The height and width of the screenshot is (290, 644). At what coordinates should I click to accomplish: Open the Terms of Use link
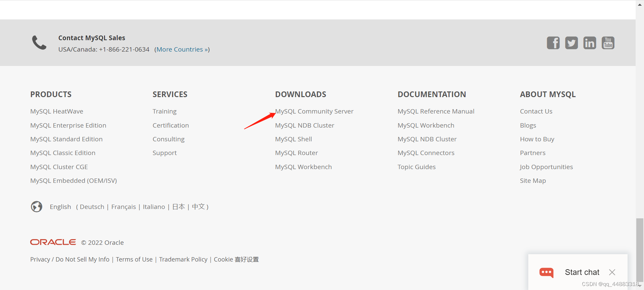[134, 259]
